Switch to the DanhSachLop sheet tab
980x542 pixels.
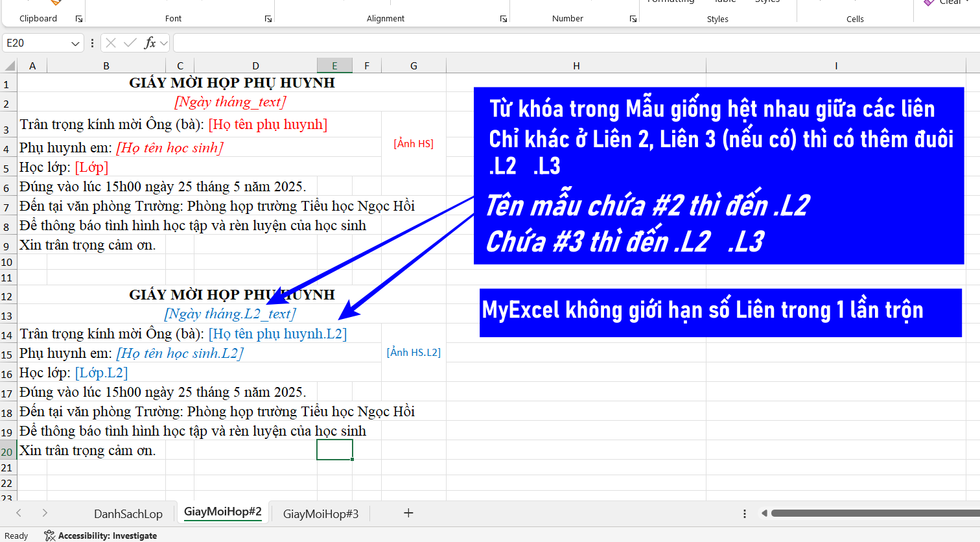128,513
